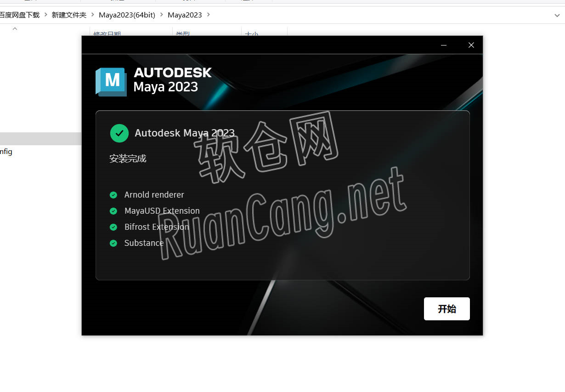Navigate to 百度网盘下载 in the breadcrumb
This screenshot has width=565, height=392.
coord(19,15)
